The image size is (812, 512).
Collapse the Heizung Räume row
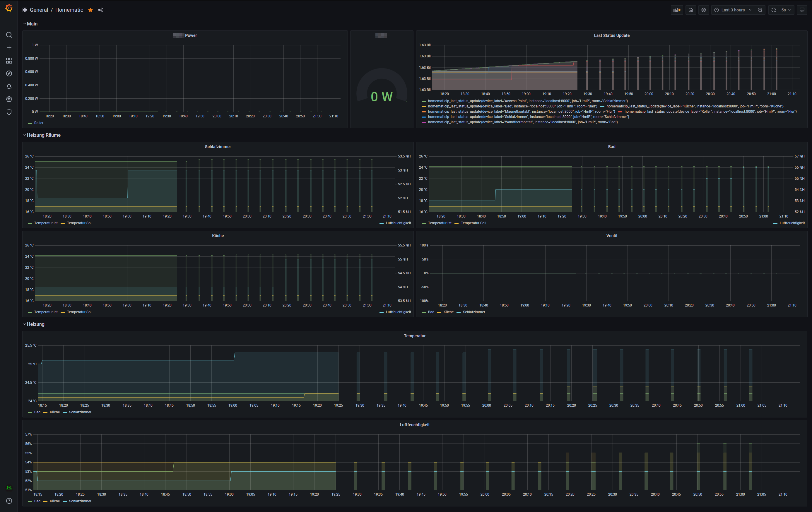[x=42, y=135]
